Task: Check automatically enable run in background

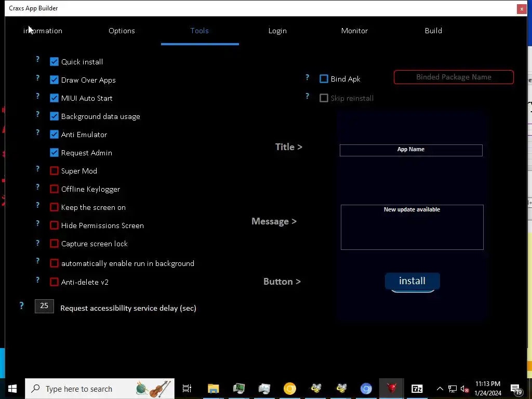Action: pos(54,263)
